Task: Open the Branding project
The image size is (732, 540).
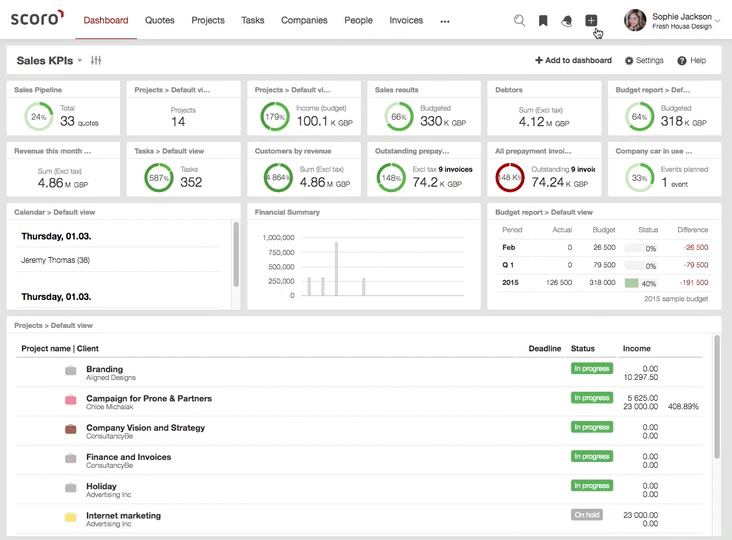Action: (x=105, y=369)
